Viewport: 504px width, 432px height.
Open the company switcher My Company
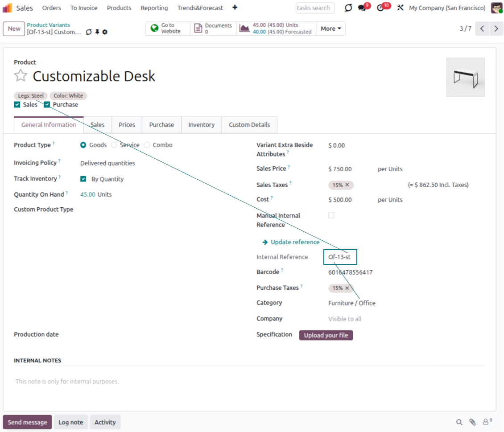tap(447, 8)
